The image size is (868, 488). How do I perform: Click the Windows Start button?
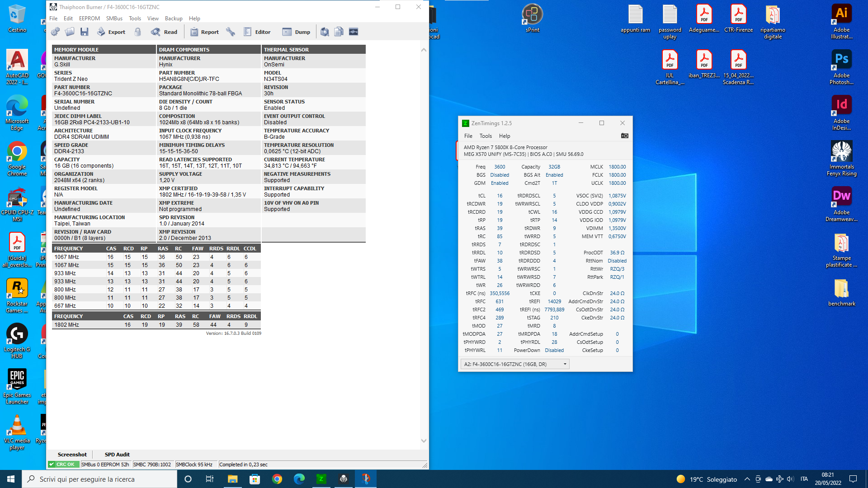tap(11, 479)
